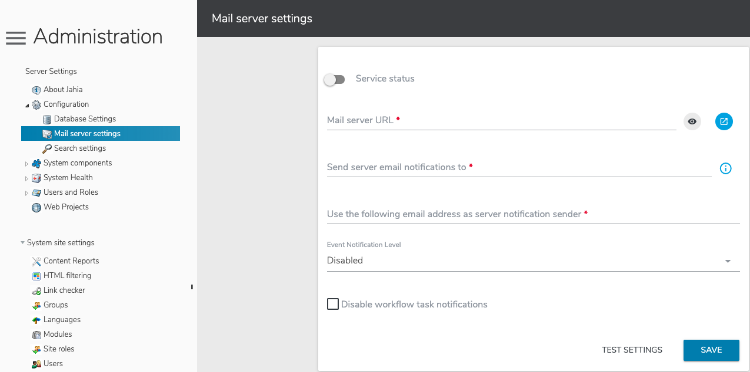Open the hamburger menu beside Administration
The image size is (750, 372).
(x=16, y=38)
